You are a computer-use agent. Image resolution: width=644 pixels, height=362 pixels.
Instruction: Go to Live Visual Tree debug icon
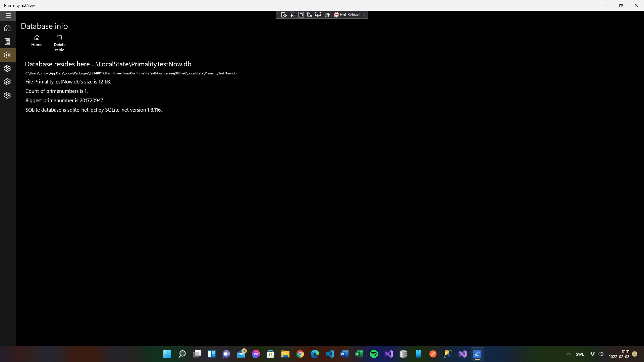[284, 15]
